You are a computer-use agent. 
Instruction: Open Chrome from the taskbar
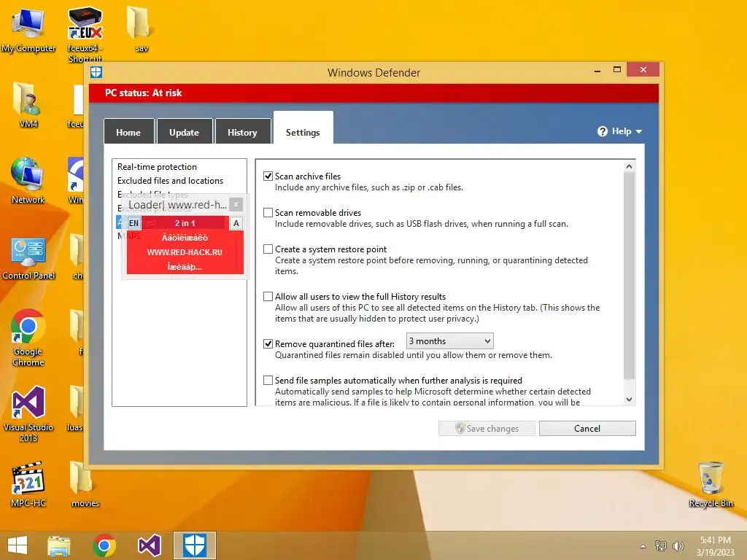(104, 545)
